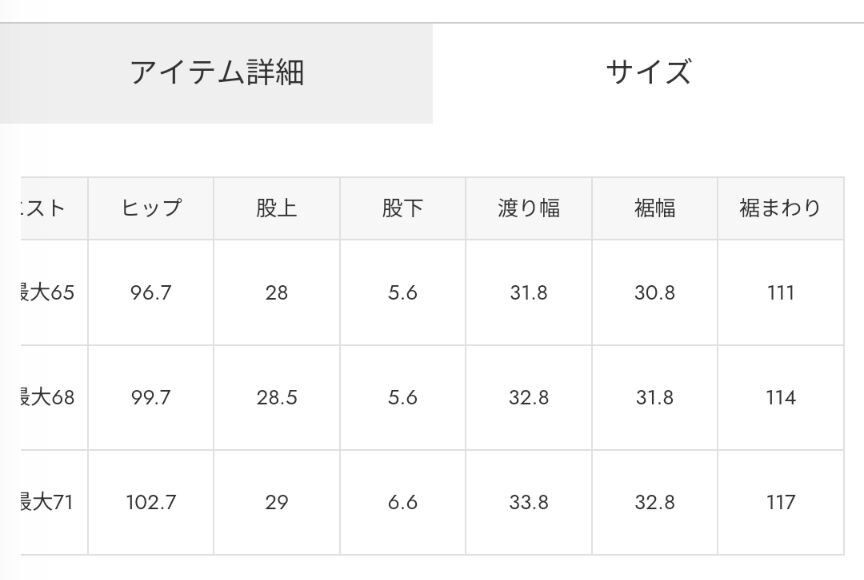Select the 裾まわり value 114 cell
The height and width of the screenshot is (580, 864).
780,398
